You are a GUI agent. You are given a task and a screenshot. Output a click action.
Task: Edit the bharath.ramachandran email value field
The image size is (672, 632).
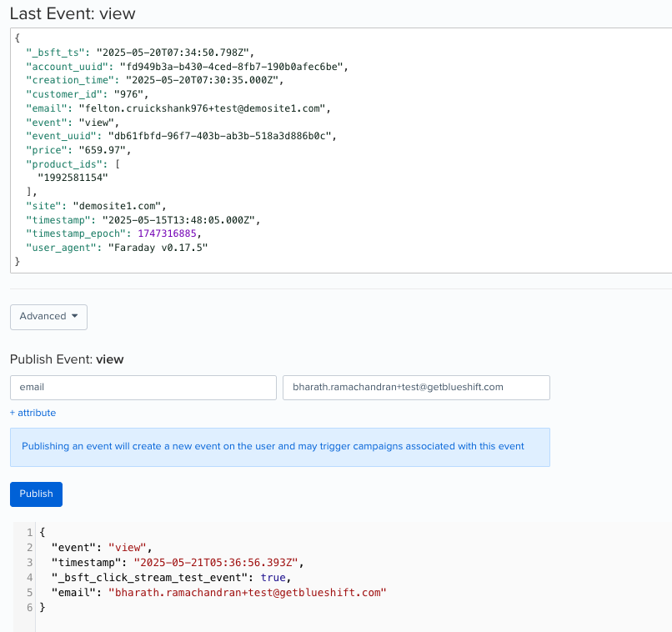(416, 388)
